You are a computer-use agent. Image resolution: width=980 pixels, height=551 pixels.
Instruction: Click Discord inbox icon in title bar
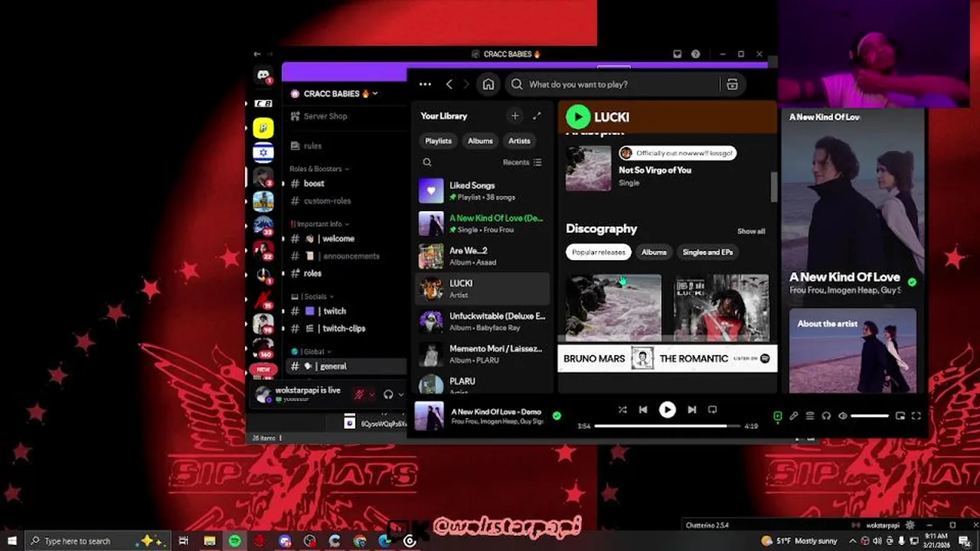[677, 54]
